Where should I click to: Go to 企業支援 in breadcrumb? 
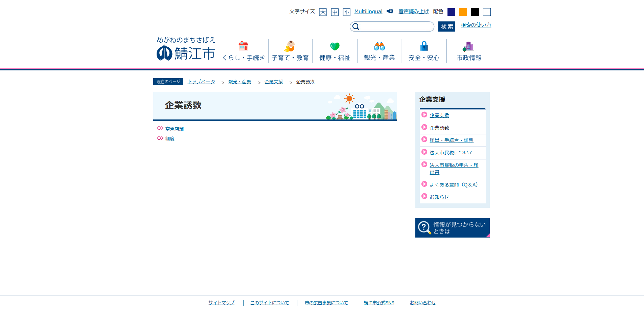pos(274,82)
